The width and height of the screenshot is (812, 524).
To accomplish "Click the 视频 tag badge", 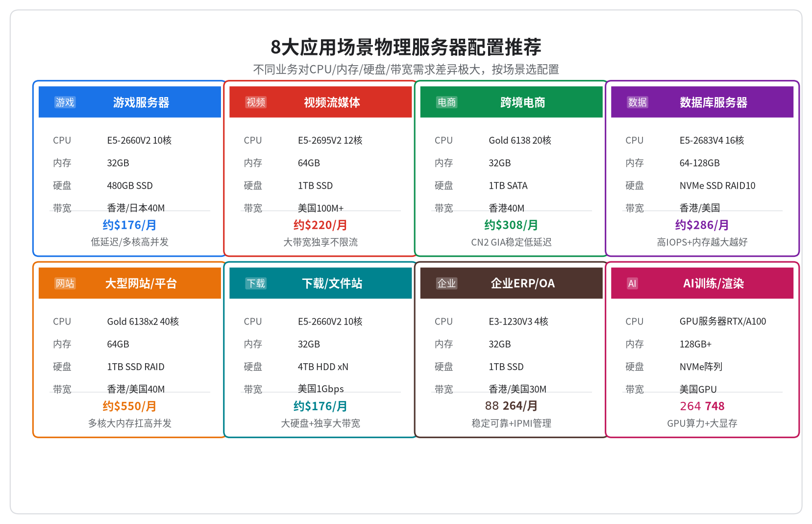I will coord(256,102).
